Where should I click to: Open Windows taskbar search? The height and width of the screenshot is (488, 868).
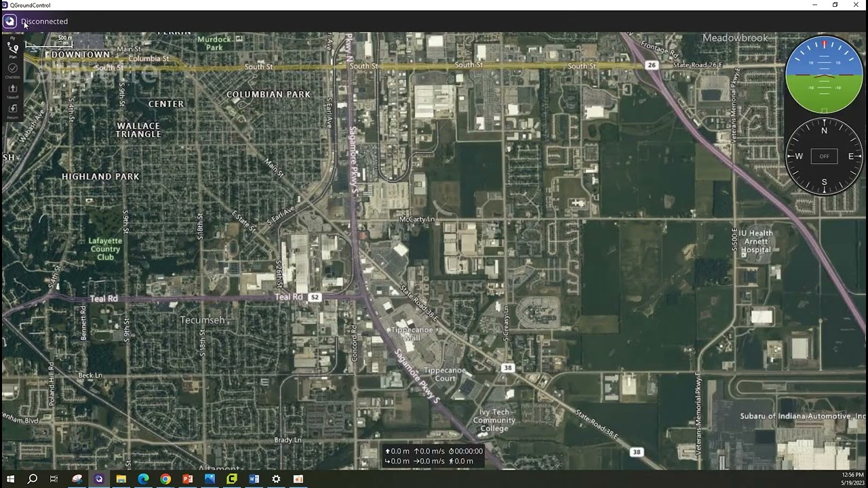tap(32, 479)
